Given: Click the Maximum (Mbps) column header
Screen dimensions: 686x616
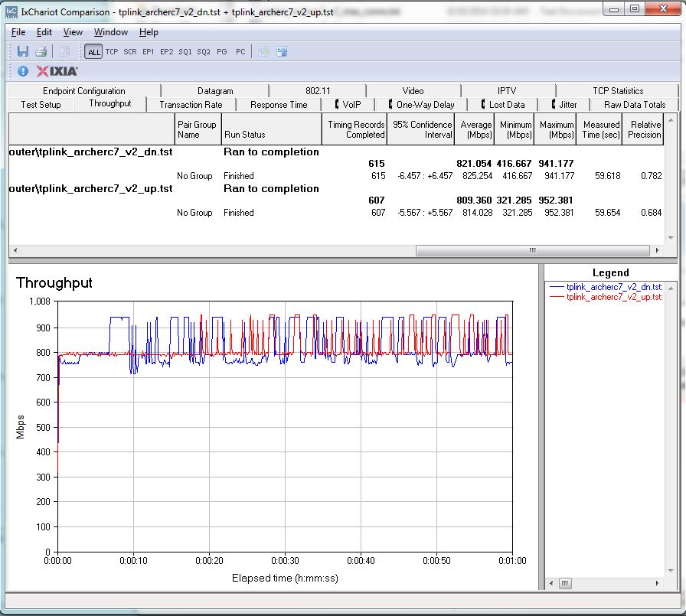Looking at the screenshot, I should (555, 129).
